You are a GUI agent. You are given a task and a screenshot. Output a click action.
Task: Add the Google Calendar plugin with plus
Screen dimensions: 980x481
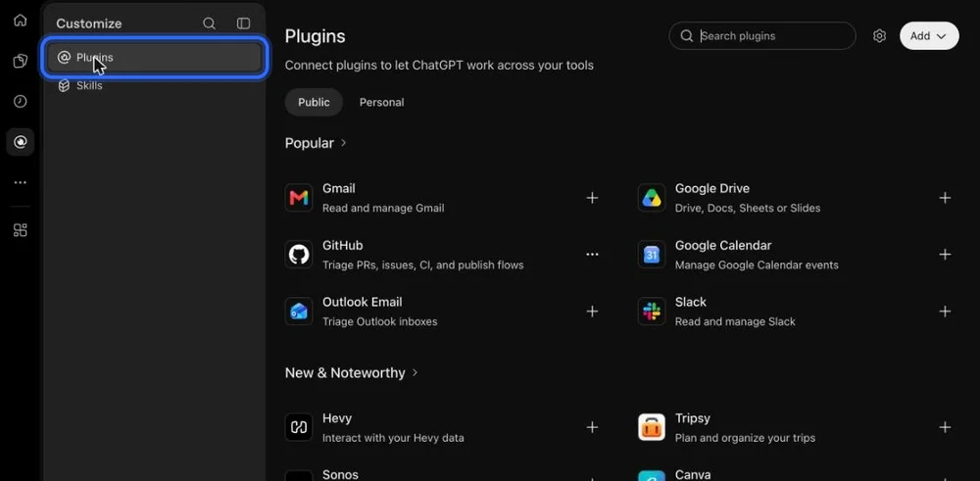(x=945, y=255)
